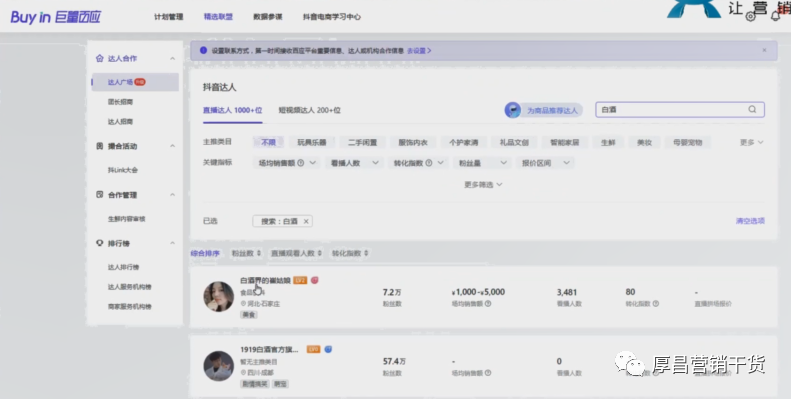Expand the 更多 categories dropdown
This screenshot has width=791, height=399.
click(x=752, y=142)
